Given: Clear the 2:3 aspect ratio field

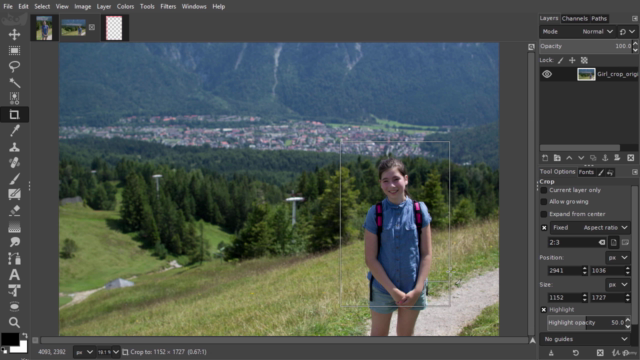Looking at the screenshot, I should pyautogui.click(x=602, y=242).
